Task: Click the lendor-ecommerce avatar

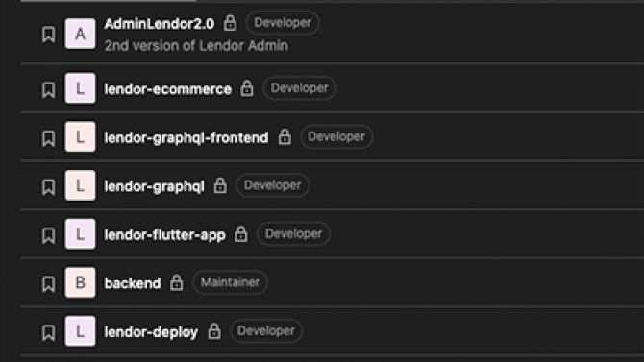Action: pyautogui.click(x=80, y=88)
